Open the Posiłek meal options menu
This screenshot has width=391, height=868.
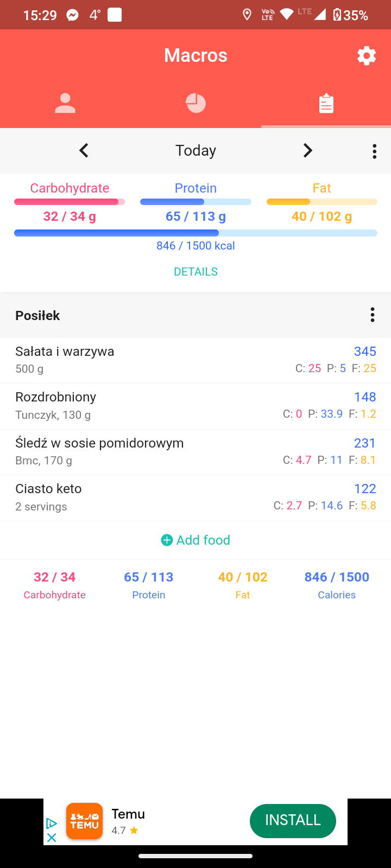coord(372,315)
